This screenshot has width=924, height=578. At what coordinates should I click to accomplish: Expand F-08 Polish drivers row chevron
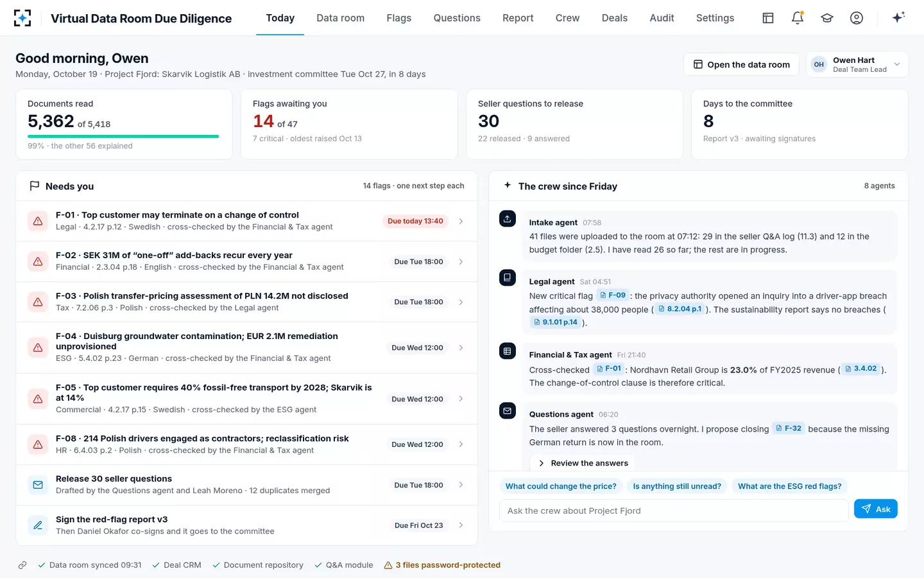point(461,444)
